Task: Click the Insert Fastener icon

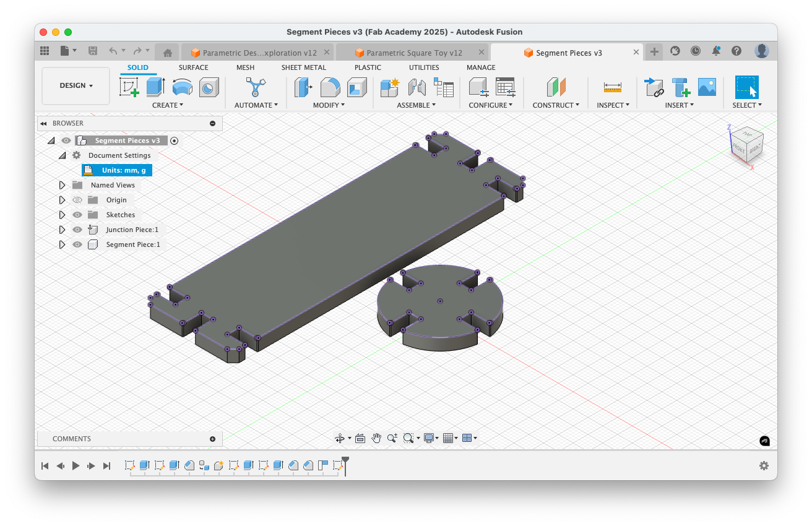Action: (681, 87)
